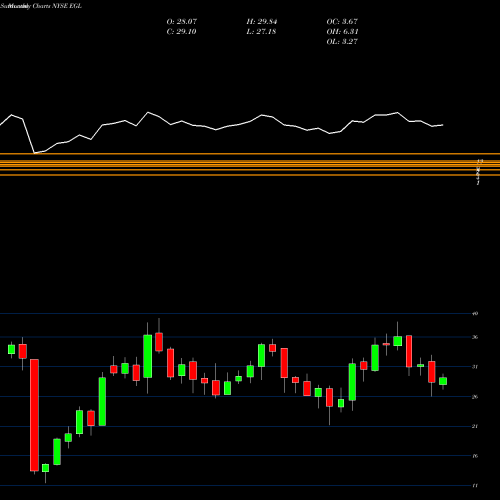
Task: Click the tallest red crash candlestick
Action: tap(34, 415)
